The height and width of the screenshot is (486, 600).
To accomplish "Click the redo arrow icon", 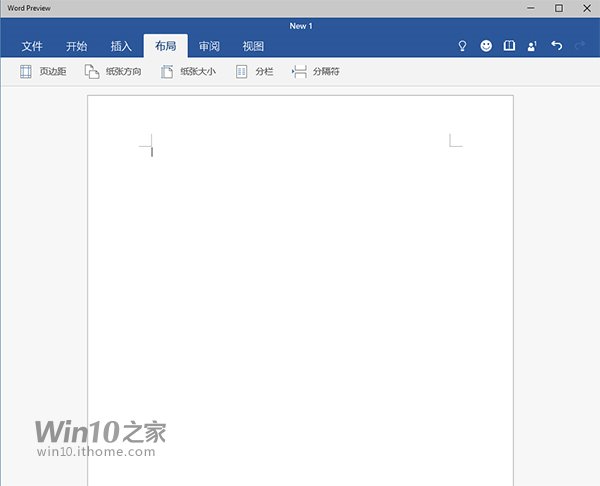I will click(580, 46).
